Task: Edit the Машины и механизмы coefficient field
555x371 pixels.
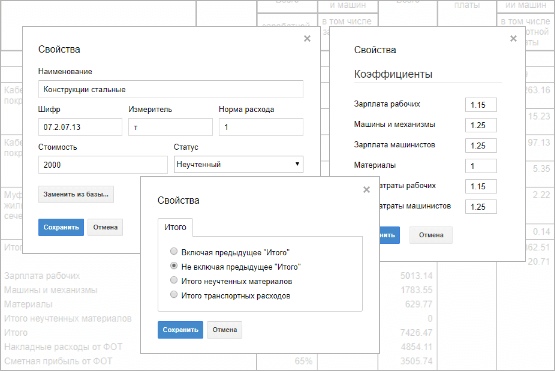Action: (481, 125)
